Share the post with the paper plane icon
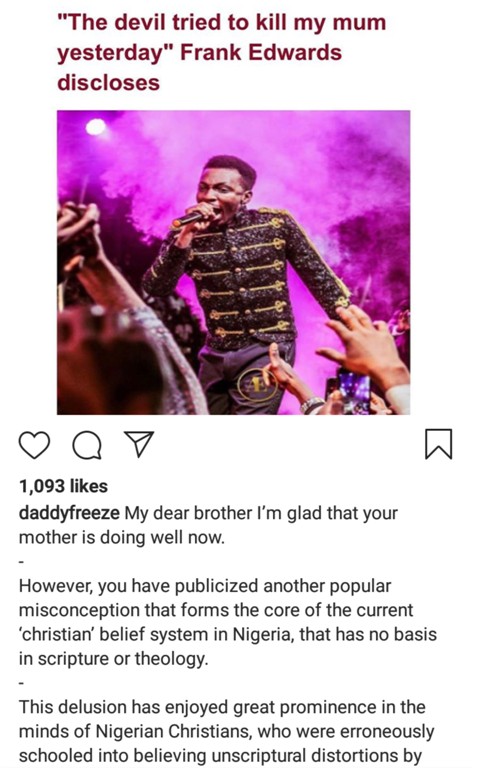 pos(139,444)
